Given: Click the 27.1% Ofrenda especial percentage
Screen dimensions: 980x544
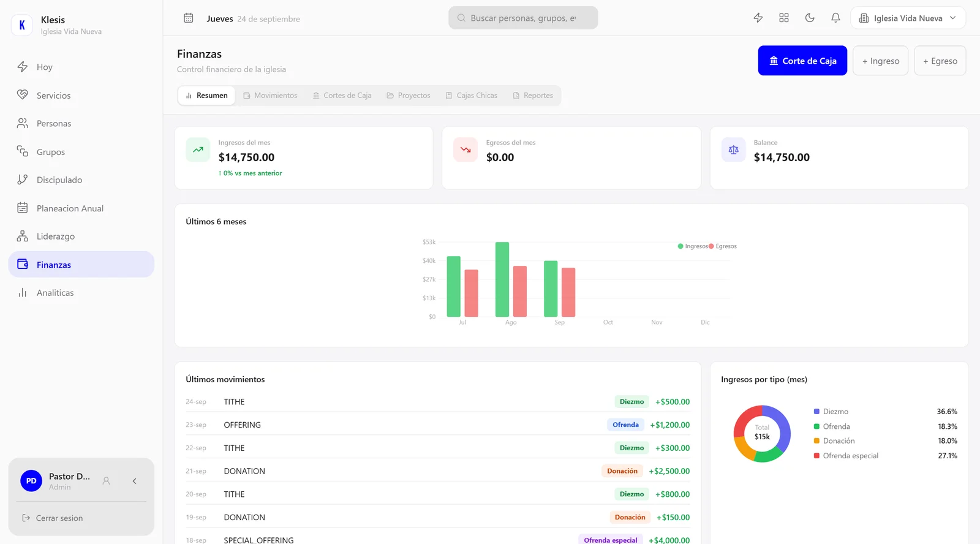Looking at the screenshot, I should click(x=948, y=456).
